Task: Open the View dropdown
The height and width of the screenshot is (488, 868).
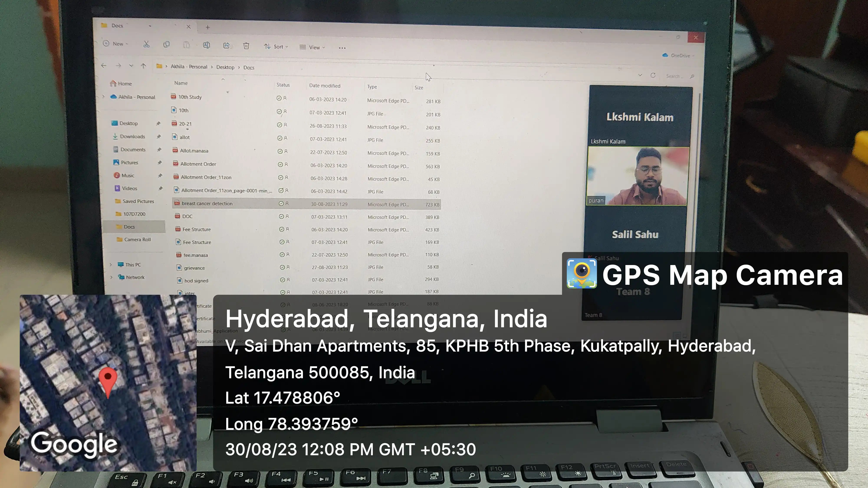Action: coord(312,47)
